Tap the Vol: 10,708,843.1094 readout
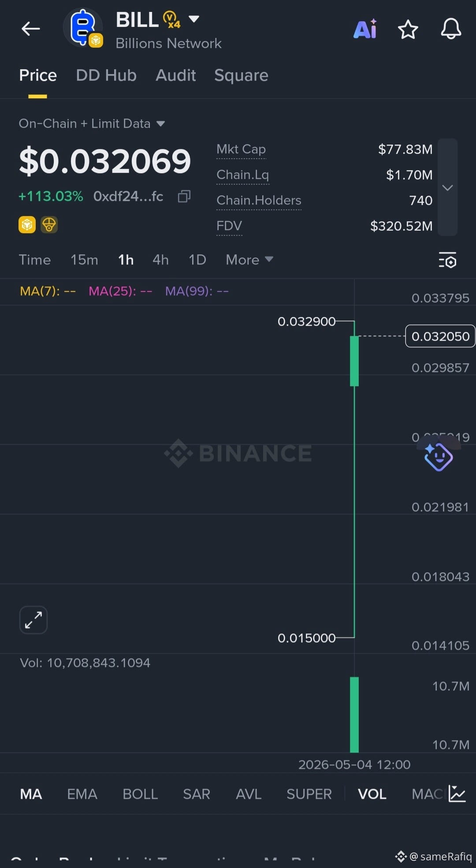The image size is (476, 868). pos(85,663)
